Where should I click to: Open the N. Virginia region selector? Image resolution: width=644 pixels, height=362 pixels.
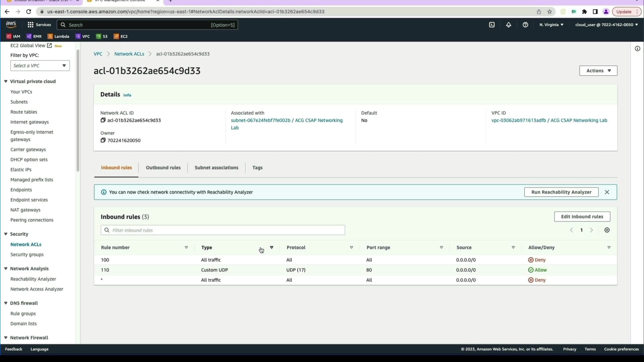pos(551,25)
